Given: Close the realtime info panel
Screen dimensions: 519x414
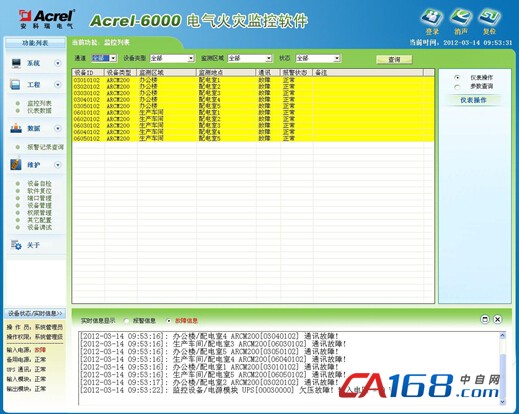Looking at the screenshot, I should [497, 319].
